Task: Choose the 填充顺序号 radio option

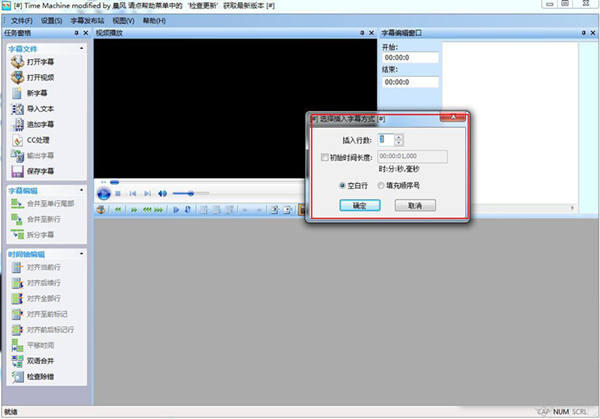Action: 380,186
